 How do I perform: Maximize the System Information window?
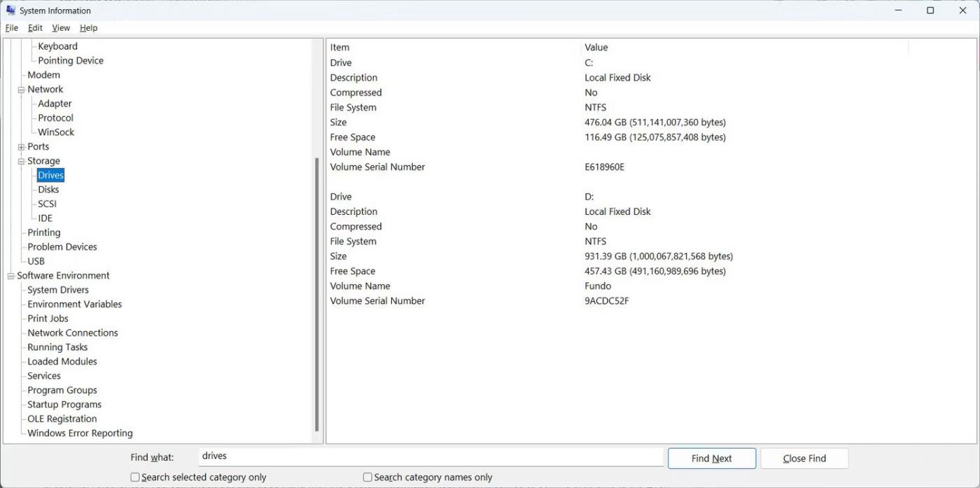pos(930,11)
